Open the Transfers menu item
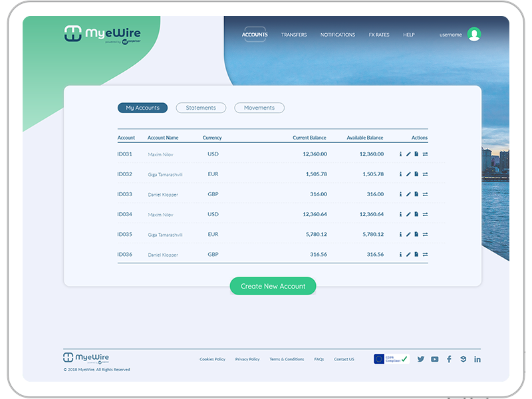This screenshot has height=399, width=532. coord(294,35)
